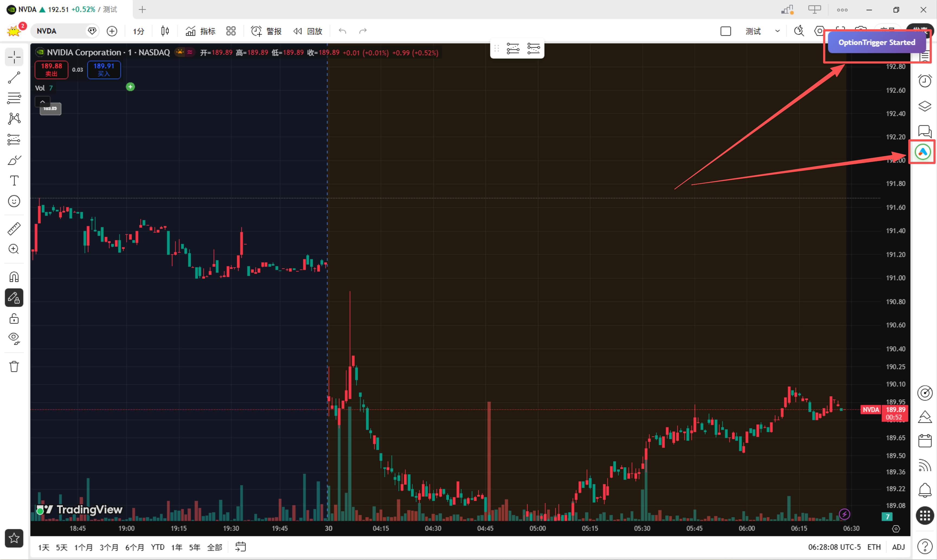Select the trend line drawing tool
The height and width of the screenshot is (560, 937).
(x=14, y=78)
